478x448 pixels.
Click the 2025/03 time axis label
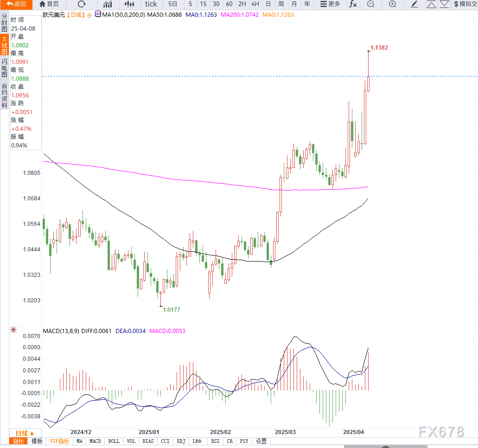pyautogui.click(x=285, y=432)
